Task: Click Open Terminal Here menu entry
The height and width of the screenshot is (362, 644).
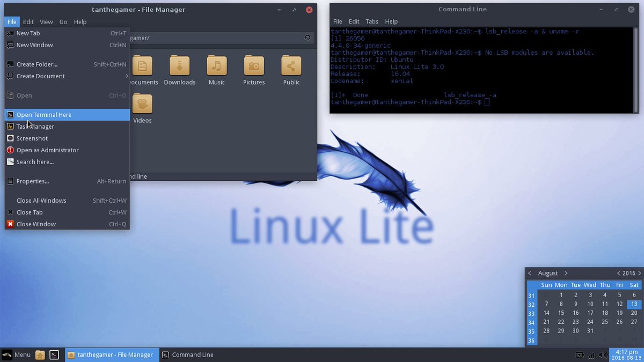Action: click(67, 115)
